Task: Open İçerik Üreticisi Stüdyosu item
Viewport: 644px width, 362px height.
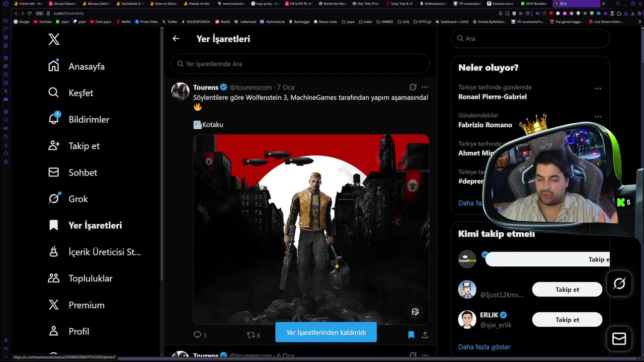Action: [x=95, y=252]
